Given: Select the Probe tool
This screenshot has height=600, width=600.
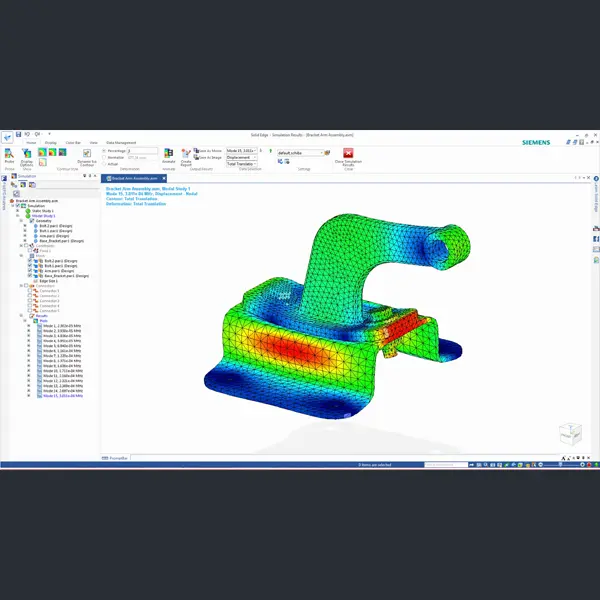Looking at the screenshot, I should 9,156.
